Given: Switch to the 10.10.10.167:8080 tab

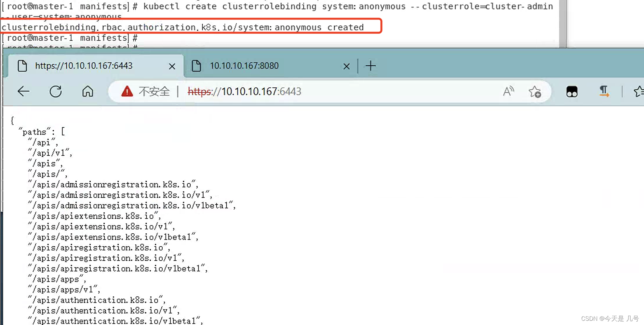Looking at the screenshot, I should click(x=271, y=66).
